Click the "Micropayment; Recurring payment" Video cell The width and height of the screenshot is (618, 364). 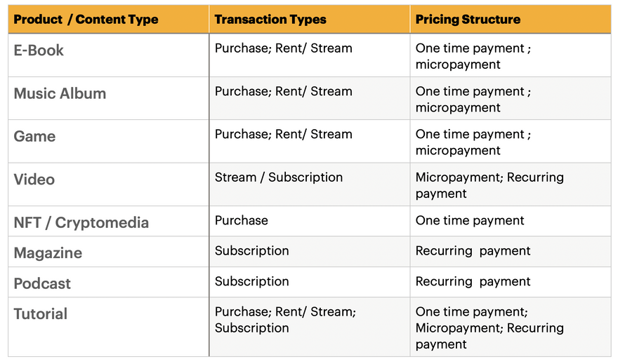click(x=489, y=185)
